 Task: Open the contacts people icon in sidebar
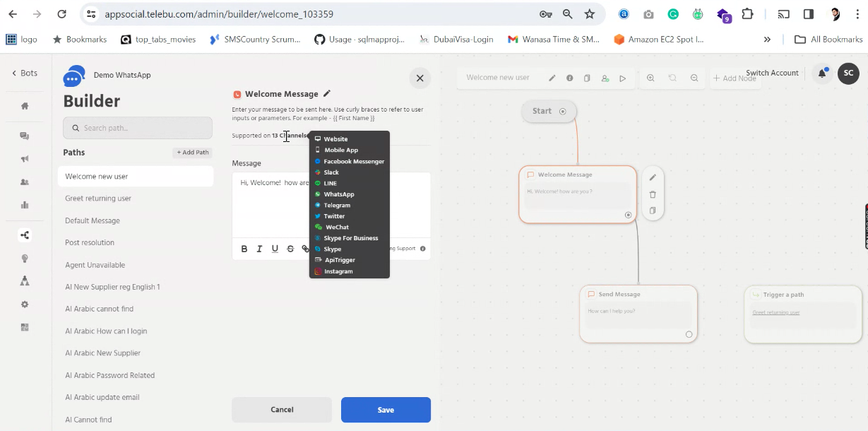[25, 182]
